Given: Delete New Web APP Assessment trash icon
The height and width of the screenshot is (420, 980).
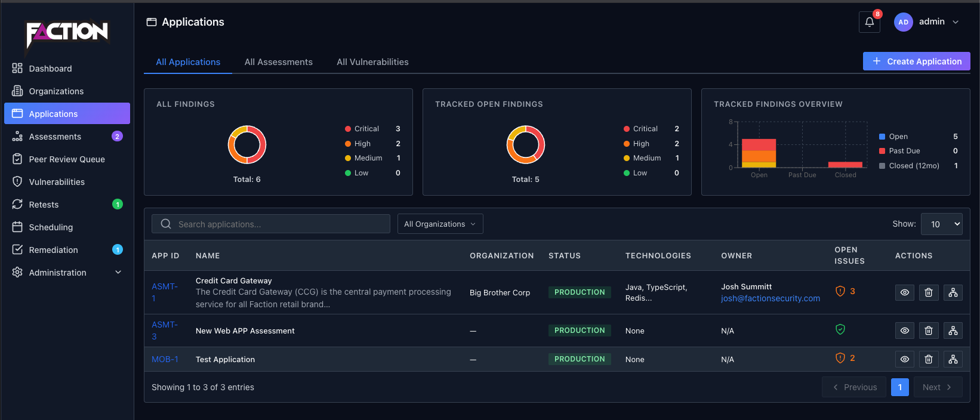Looking at the screenshot, I should pos(929,331).
